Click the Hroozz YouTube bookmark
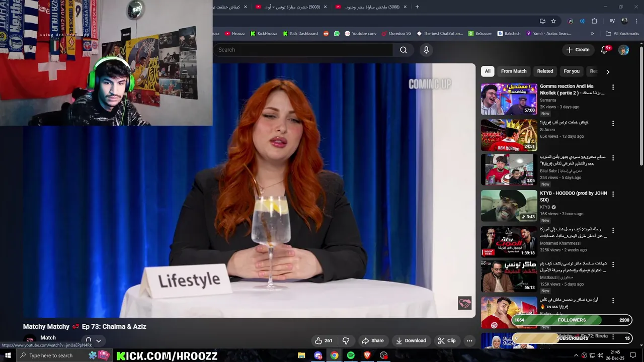The width and height of the screenshot is (644, 362). tap(234, 34)
